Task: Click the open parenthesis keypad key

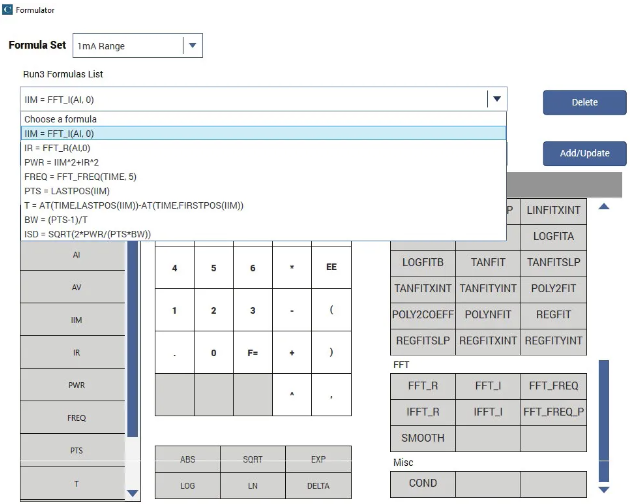Action: pyautogui.click(x=331, y=310)
